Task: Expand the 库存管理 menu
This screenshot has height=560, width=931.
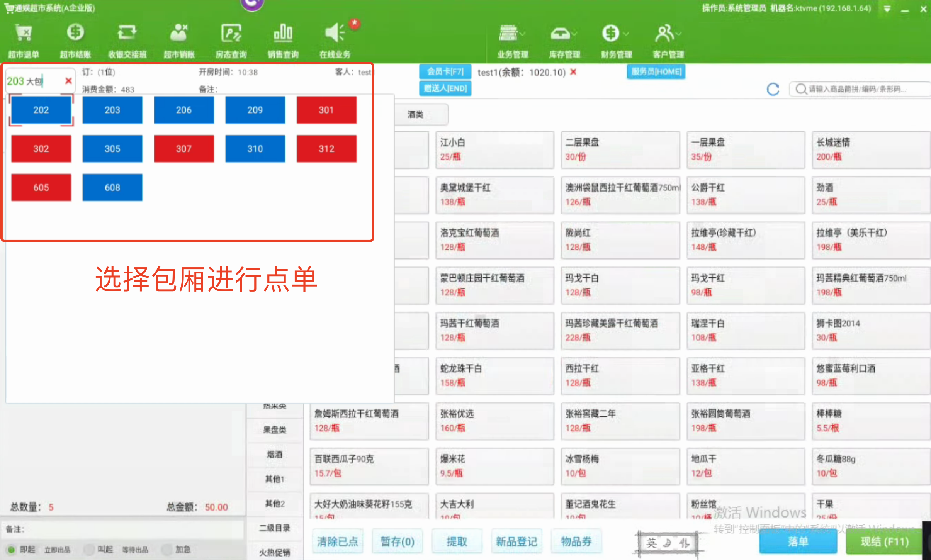Action: (x=564, y=41)
